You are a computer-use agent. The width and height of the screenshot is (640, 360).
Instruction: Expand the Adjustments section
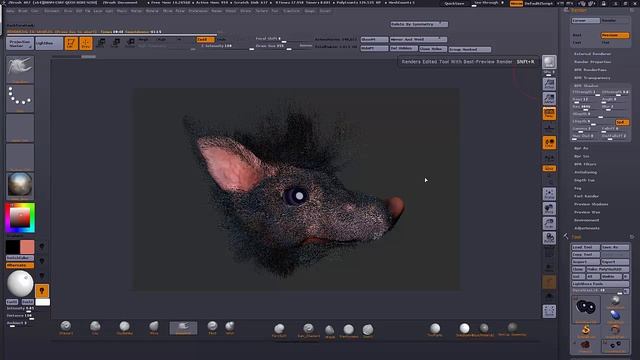587,228
